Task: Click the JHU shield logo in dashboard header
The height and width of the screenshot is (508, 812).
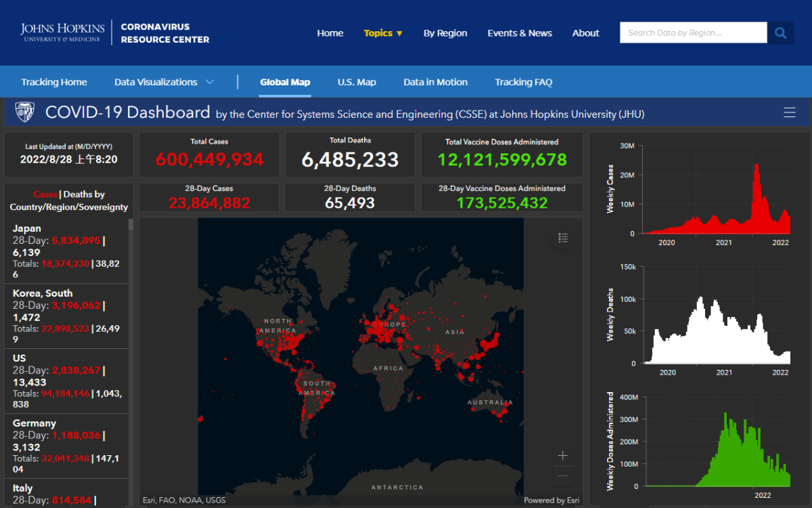Action: (25, 112)
